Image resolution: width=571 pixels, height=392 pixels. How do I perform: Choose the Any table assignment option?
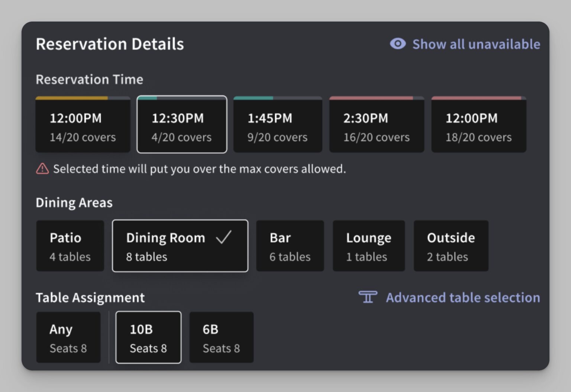tap(68, 337)
